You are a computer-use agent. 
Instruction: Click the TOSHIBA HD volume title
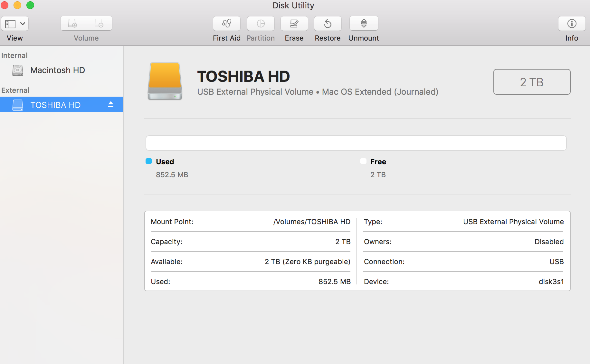(x=243, y=77)
